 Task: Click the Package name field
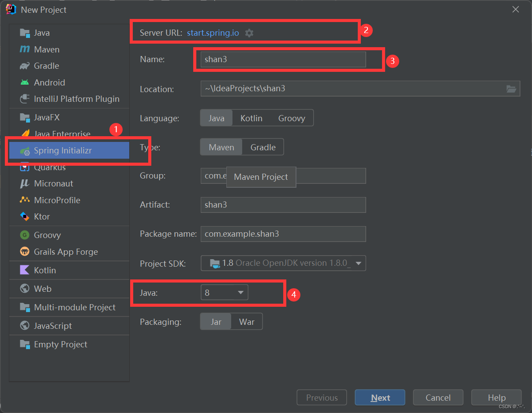283,234
